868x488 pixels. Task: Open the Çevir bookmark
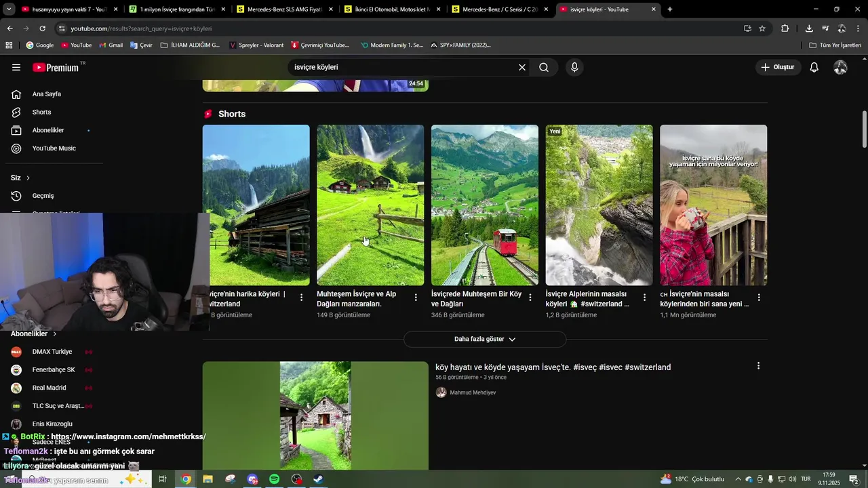[x=141, y=45]
